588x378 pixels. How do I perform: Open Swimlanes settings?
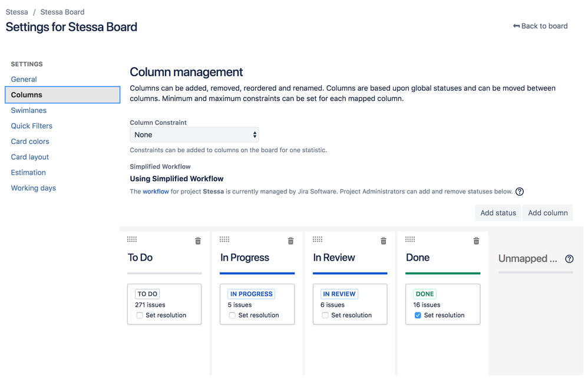[28, 110]
